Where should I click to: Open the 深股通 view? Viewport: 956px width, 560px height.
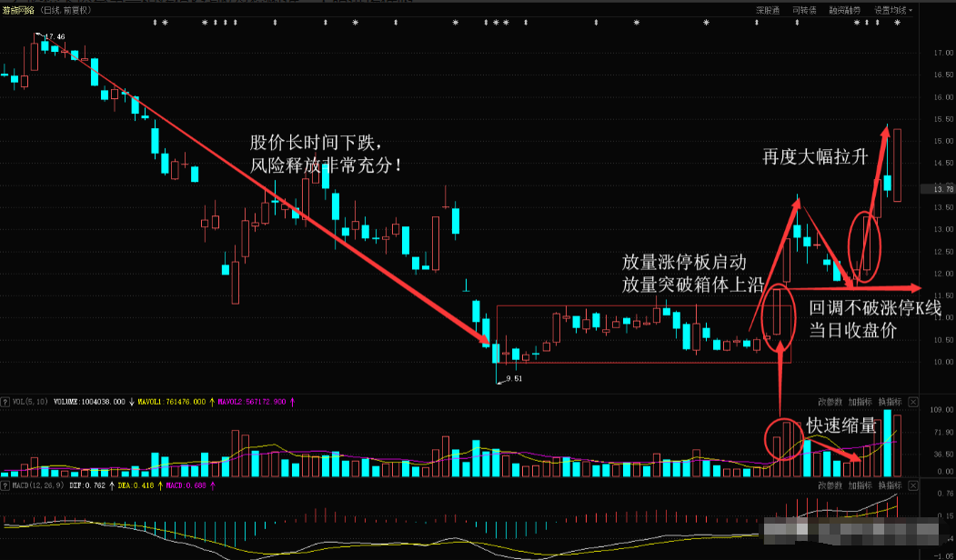tap(769, 10)
